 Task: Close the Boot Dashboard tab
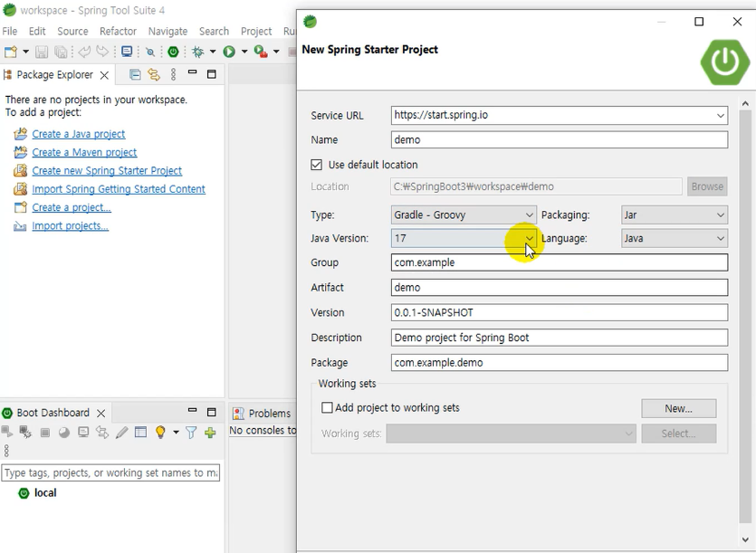click(x=100, y=414)
